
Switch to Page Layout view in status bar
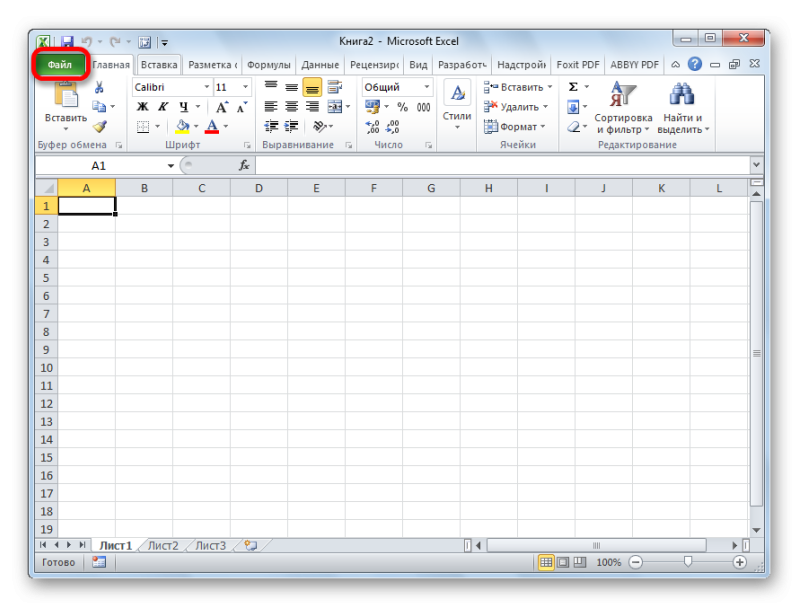coord(563,562)
